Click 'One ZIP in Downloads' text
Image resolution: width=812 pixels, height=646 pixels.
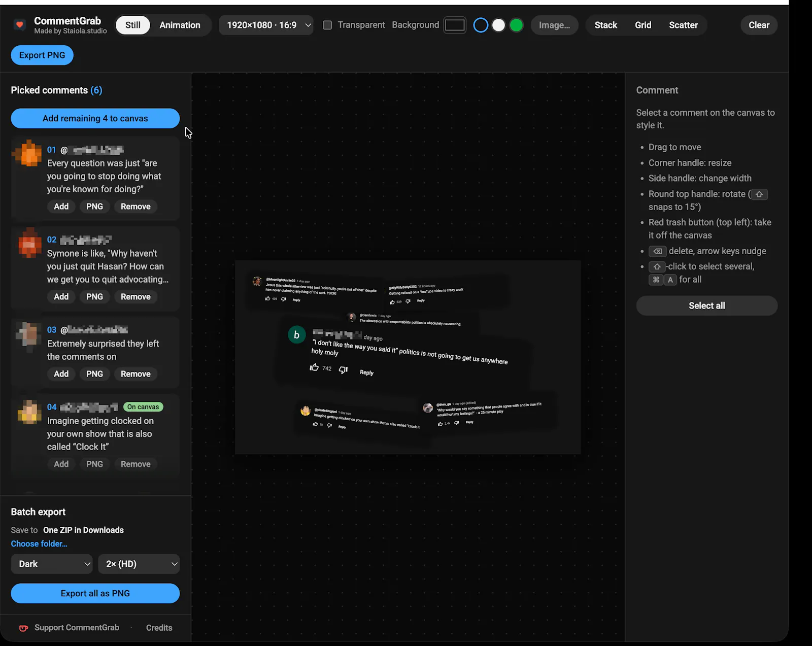pos(83,530)
